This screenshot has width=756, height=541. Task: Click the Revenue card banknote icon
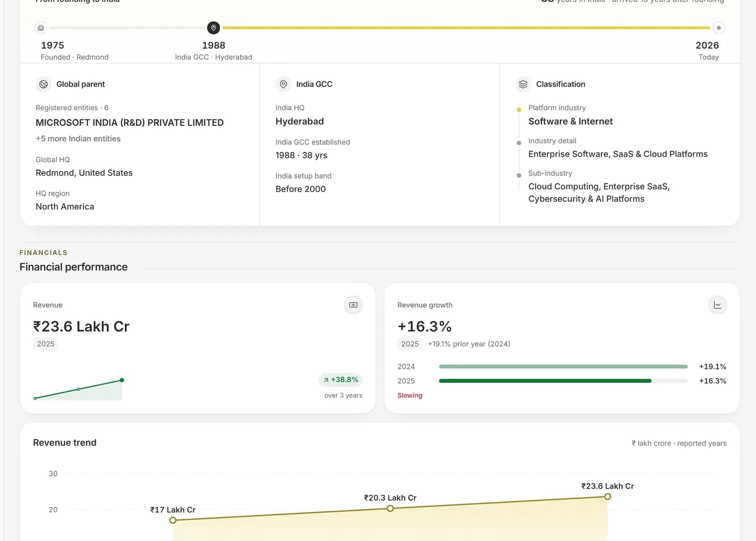point(353,305)
